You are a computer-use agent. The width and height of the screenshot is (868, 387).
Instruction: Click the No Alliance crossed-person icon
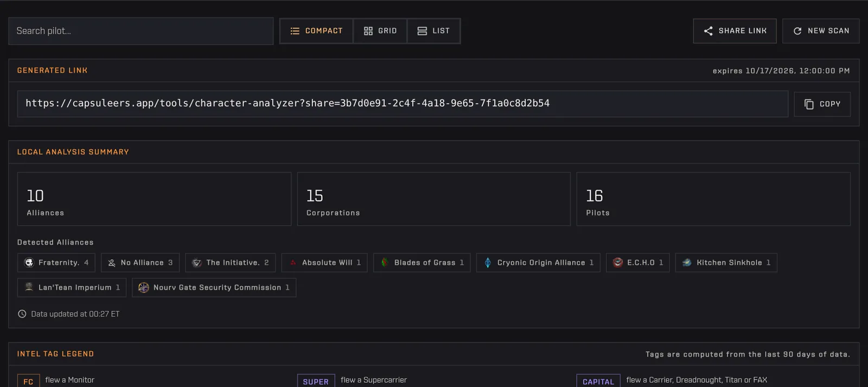112,263
